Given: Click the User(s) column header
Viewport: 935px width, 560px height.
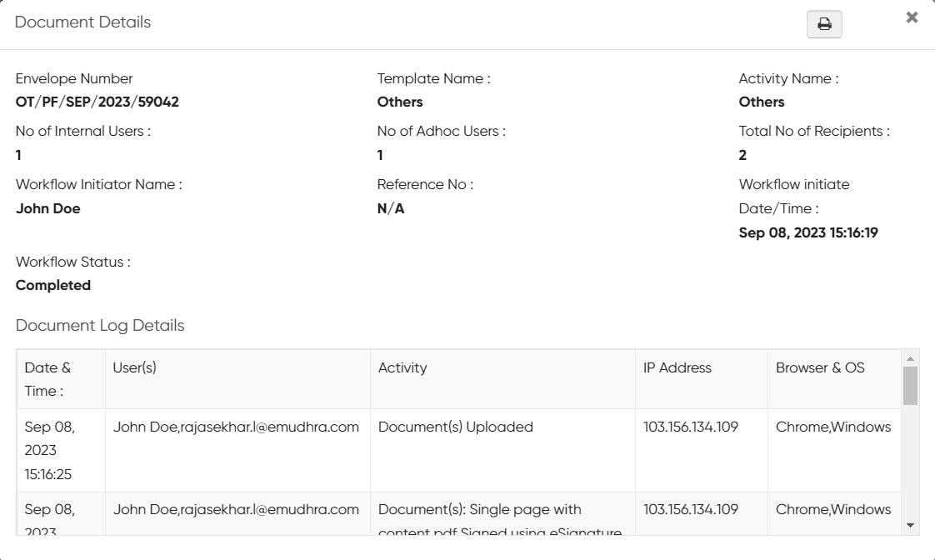Looking at the screenshot, I should [x=135, y=367].
